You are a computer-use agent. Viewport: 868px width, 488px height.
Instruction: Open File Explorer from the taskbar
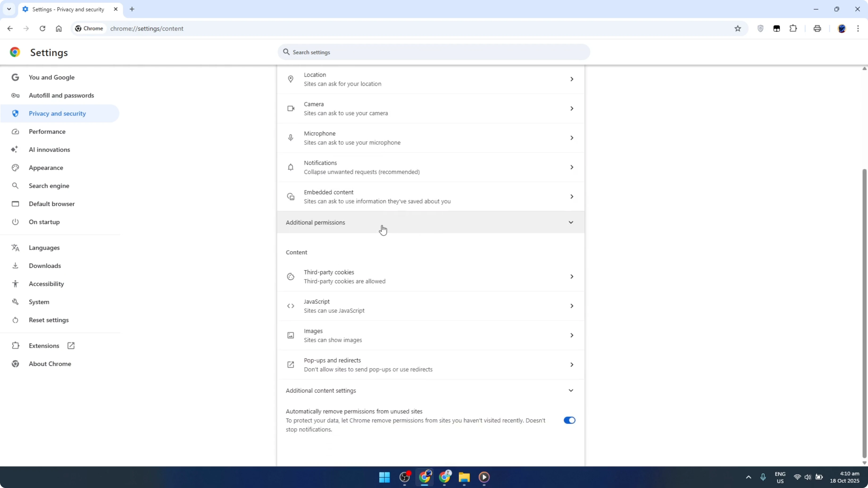[464, 478]
